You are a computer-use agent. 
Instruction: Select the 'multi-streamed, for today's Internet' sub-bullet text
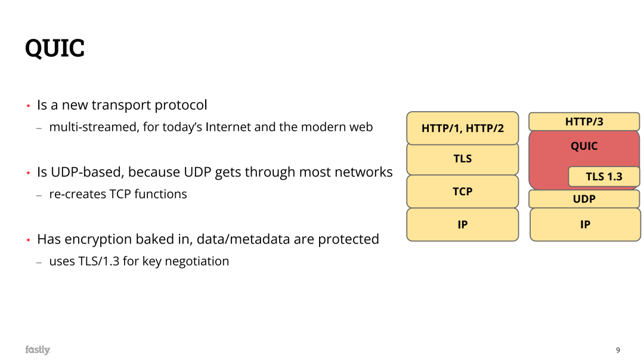[x=210, y=127]
